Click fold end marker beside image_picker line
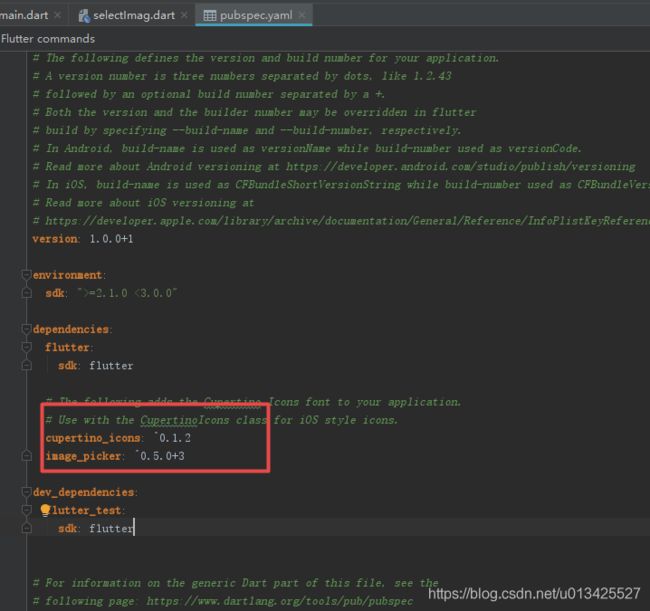650x611 pixels. click(x=26, y=456)
